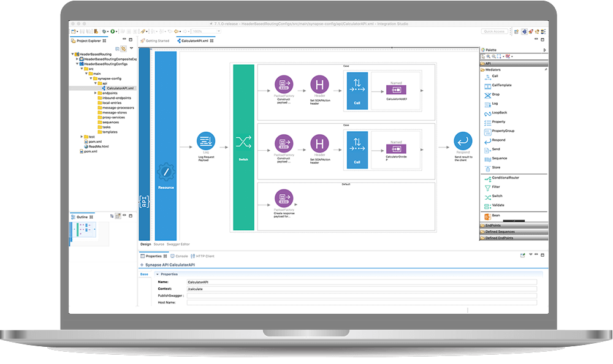Image resolution: width=613 pixels, height=364 pixels.
Task: Click the Run button in top toolbar
Action: point(113,31)
